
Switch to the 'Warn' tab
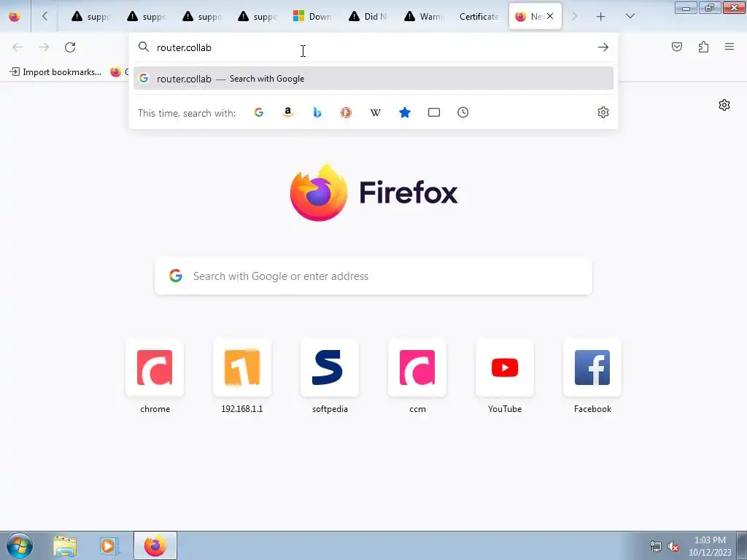coord(424,16)
